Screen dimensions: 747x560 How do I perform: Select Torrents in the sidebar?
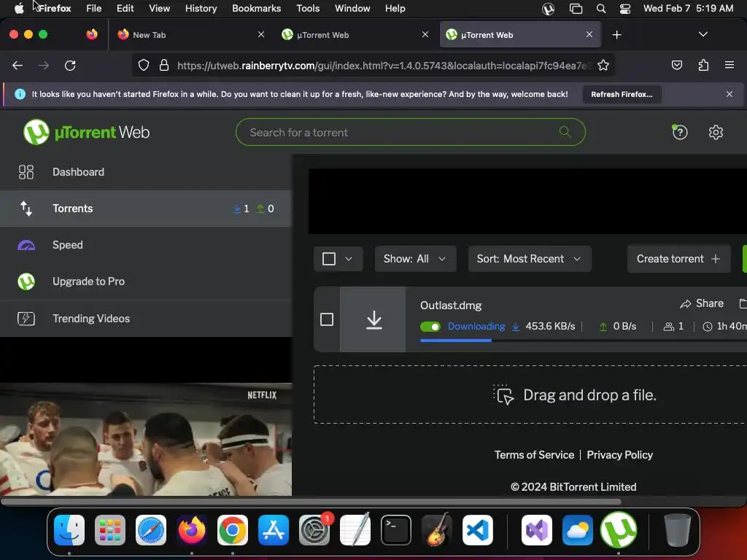[146, 209]
